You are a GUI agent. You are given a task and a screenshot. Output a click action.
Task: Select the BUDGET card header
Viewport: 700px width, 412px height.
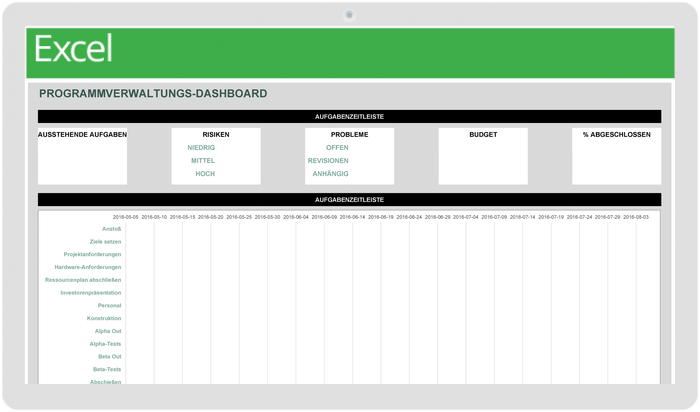pos(483,134)
